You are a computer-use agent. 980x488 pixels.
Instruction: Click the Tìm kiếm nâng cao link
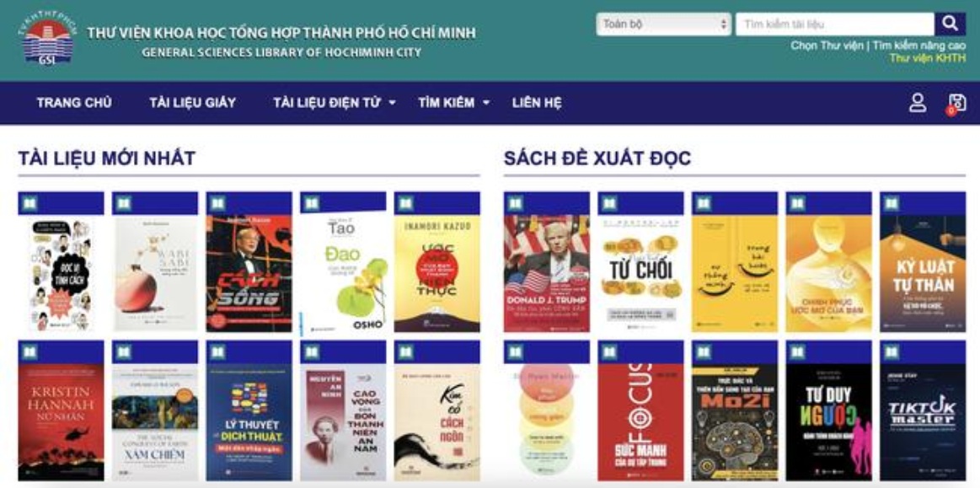[x=919, y=46]
